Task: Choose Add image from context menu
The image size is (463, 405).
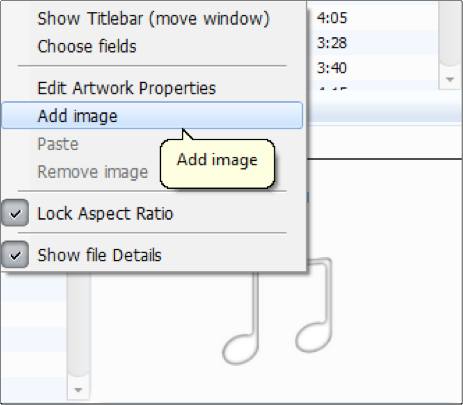Action: point(152,116)
